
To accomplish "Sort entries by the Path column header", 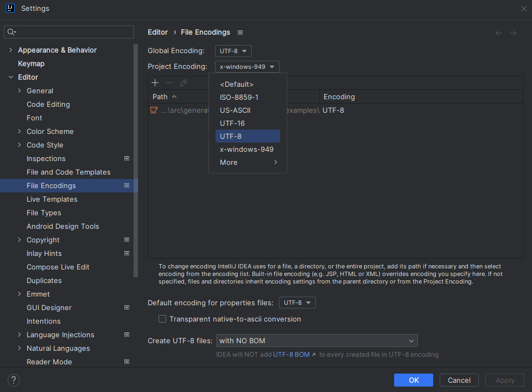I will tap(160, 97).
